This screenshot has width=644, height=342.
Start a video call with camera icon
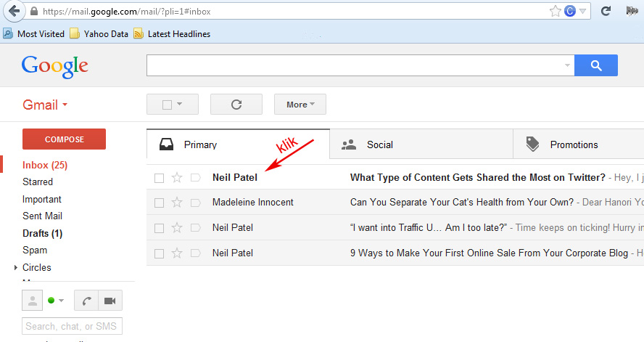point(110,301)
